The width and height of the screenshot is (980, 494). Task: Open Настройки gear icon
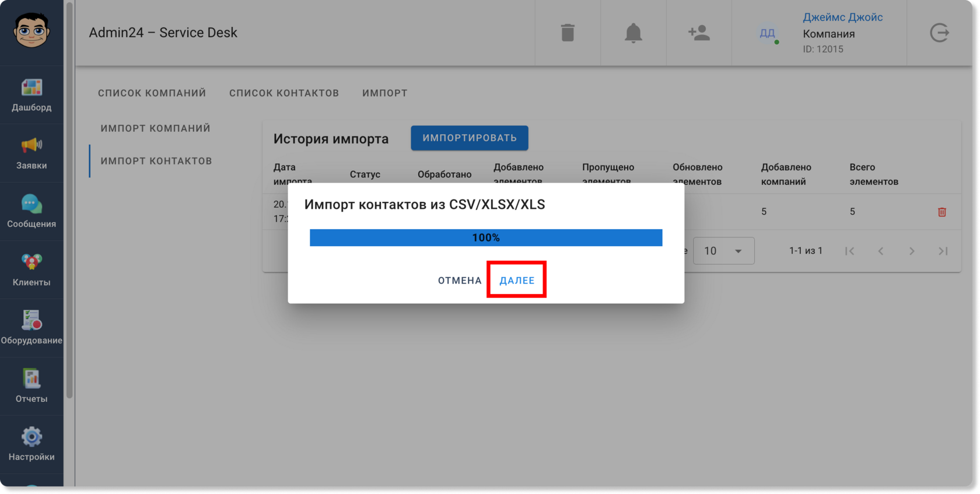(32, 436)
